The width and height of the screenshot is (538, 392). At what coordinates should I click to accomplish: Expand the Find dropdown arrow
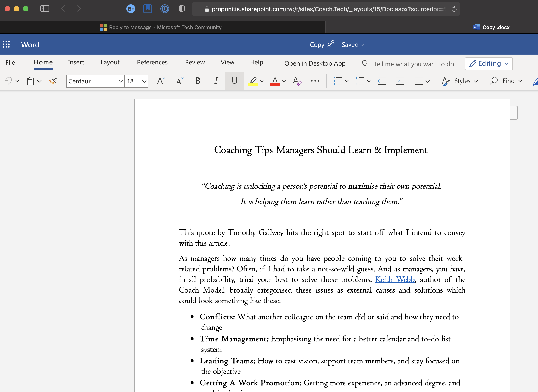point(520,81)
